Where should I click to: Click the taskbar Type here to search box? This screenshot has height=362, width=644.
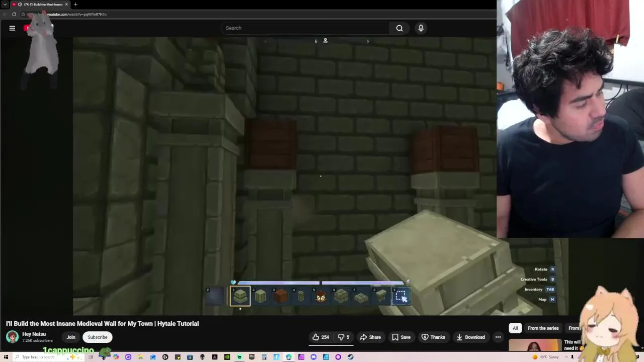point(48,357)
